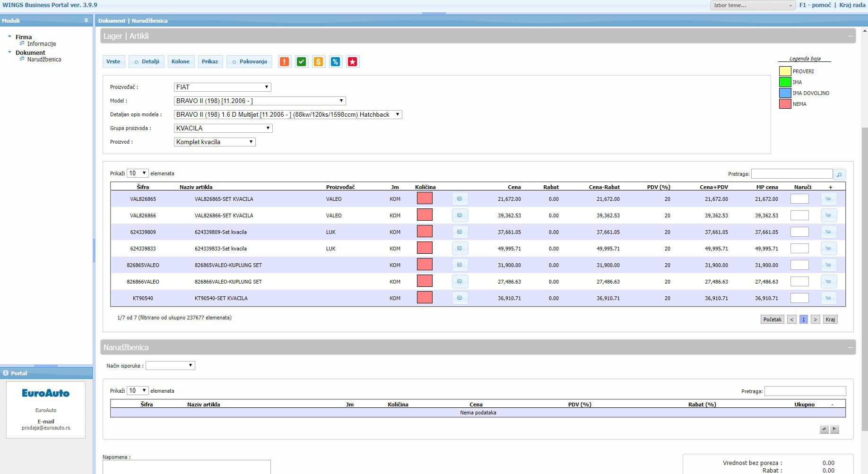
Task: Open details icon for 826866VALEO row
Action: pyautogui.click(x=460, y=282)
